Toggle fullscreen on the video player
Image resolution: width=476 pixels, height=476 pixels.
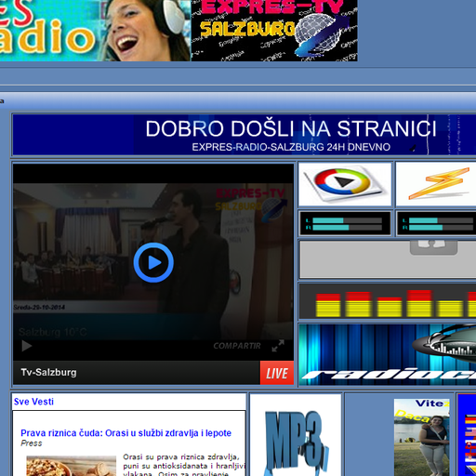278,346
